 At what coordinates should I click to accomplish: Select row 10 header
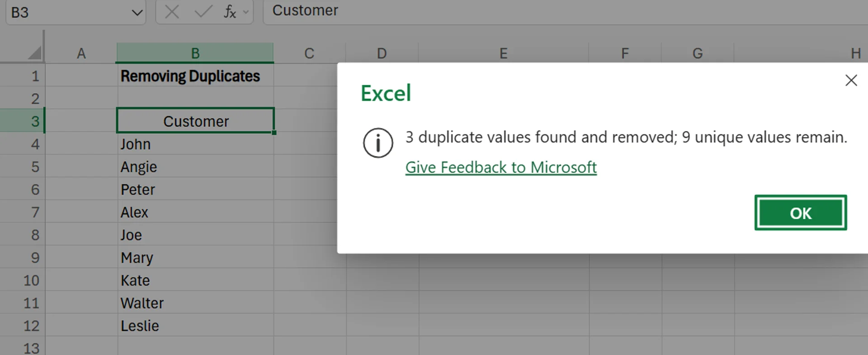pos(23,280)
